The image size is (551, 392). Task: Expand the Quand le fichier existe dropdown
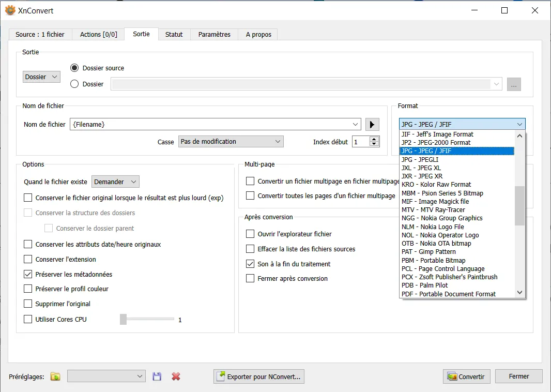pyautogui.click(x=115, y=182)
